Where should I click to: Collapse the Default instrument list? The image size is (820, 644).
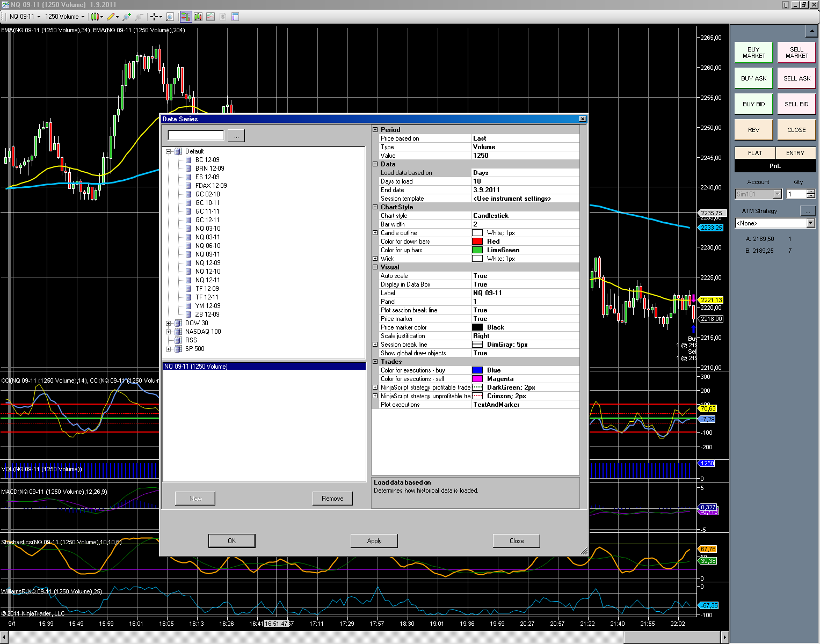[x=169, y=151]
